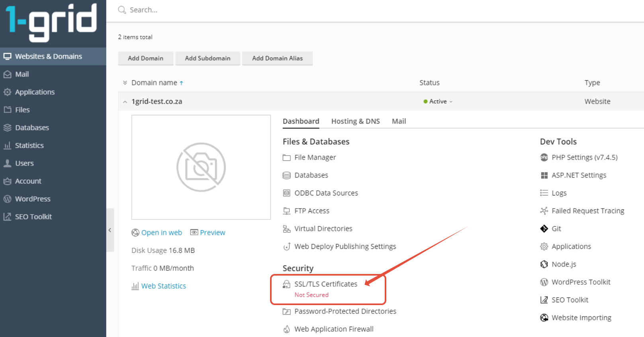Switch to the Dashboard tab
The height and width of the screenshot is (337, 644).
301,121
